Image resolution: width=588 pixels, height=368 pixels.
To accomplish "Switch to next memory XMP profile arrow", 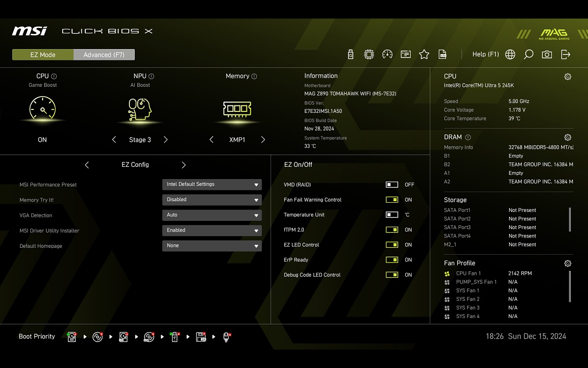I will pyautogui.click(x=263, y=140).
